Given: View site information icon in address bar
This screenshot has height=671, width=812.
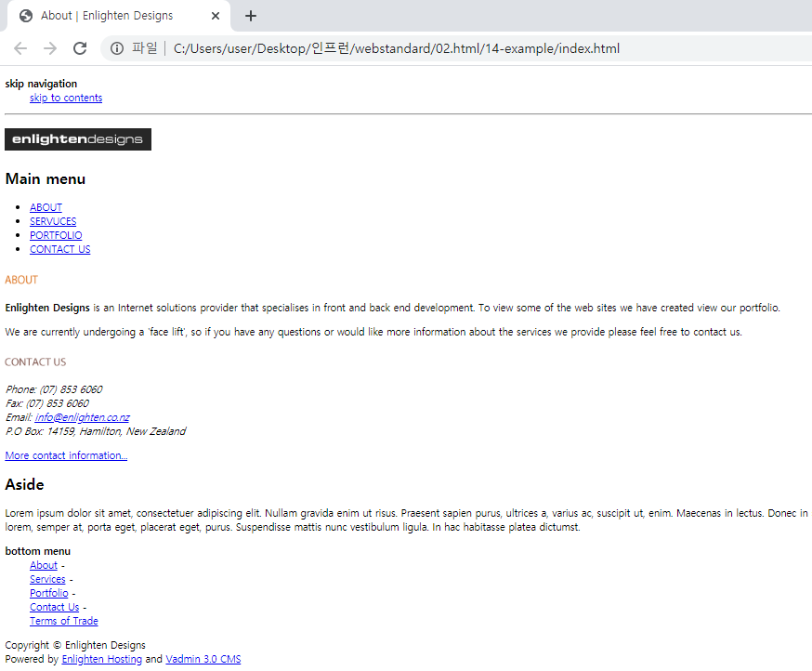Looking at the screenshot, I should pos(117,48).
